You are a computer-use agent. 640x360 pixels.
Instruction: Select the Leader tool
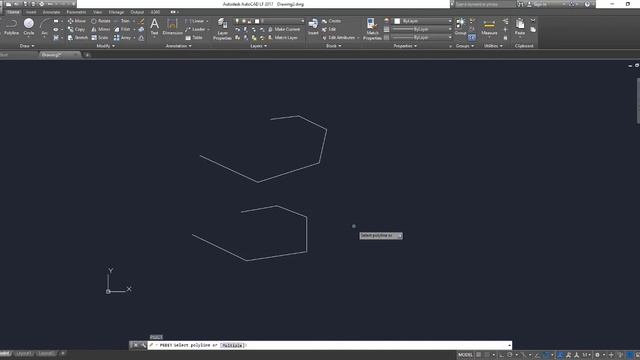click(195, 29)
